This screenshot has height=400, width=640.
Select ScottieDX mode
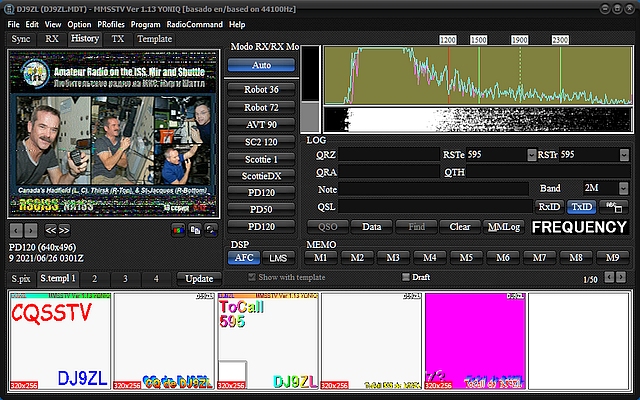pyautogui.click(x=261, y=176)
